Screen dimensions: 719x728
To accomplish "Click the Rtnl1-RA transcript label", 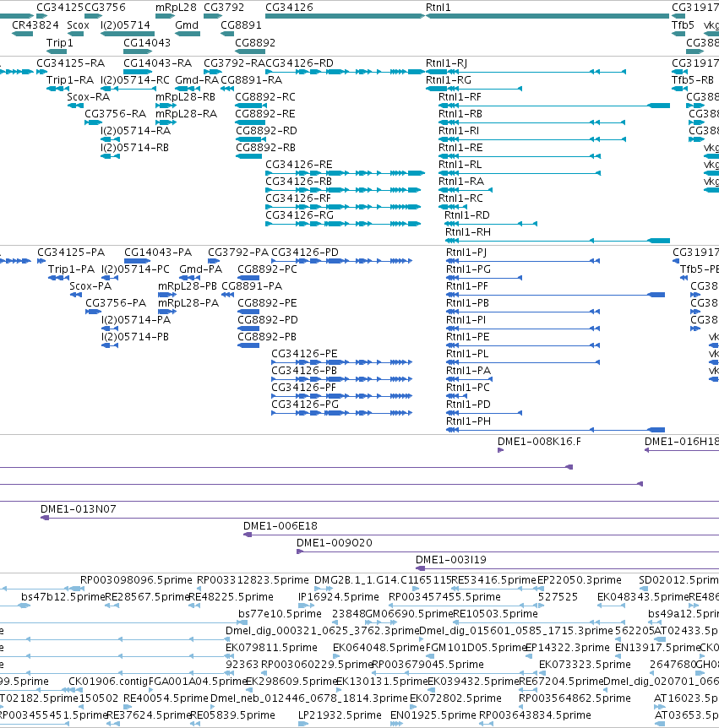I will [461, 181].
